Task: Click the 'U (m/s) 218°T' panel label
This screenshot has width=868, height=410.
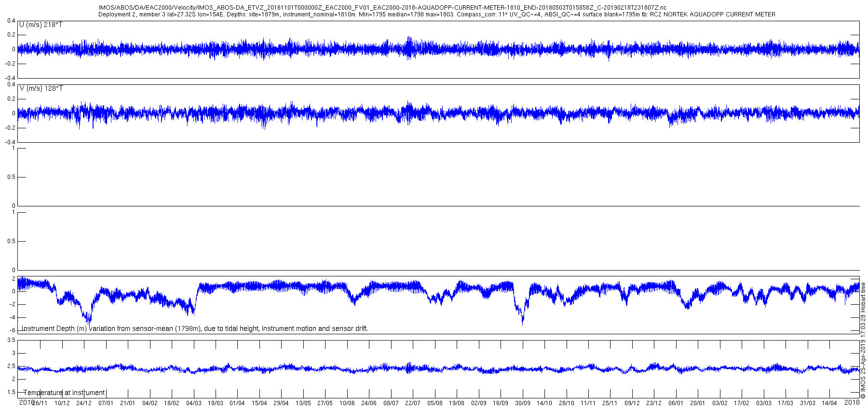Action: click(x=41, y=25)
